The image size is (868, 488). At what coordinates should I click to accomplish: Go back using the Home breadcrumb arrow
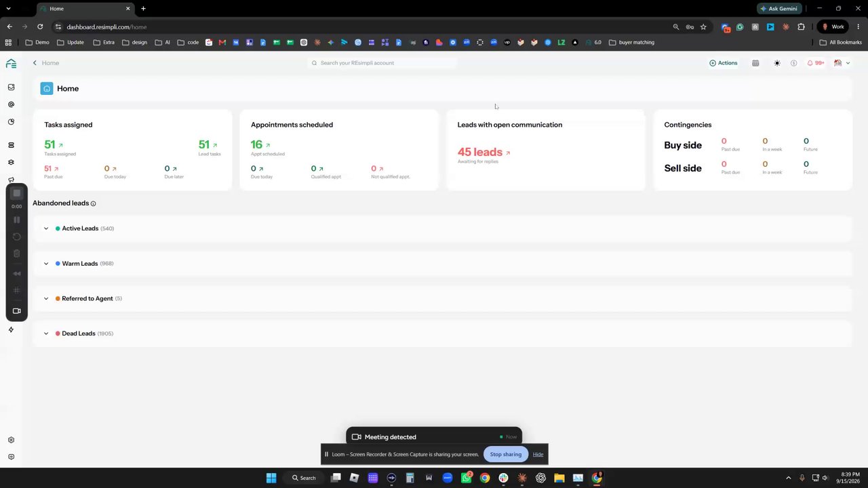[x=35, y=63]
